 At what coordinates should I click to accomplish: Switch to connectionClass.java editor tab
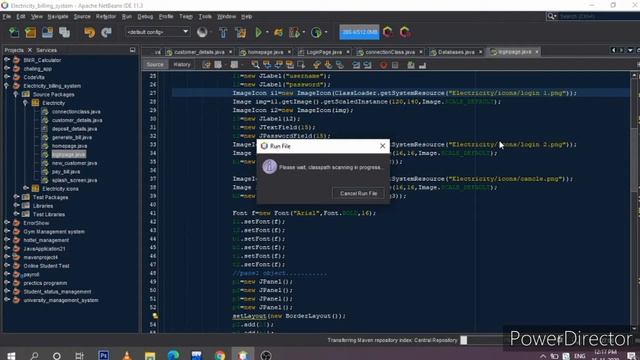click(x=389, y=52)
